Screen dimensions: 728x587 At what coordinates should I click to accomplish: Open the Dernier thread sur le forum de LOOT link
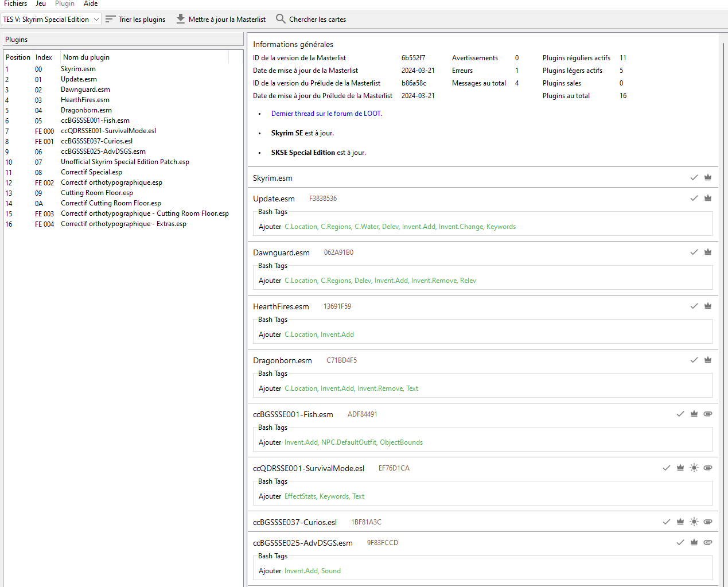click(x=326, y=114)
